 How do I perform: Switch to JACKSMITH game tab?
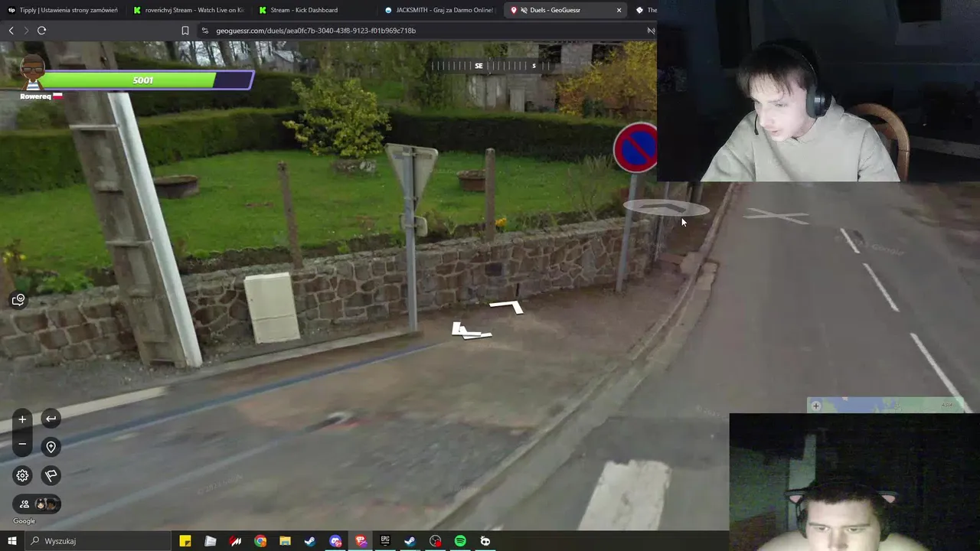click(x=439, y=10)
